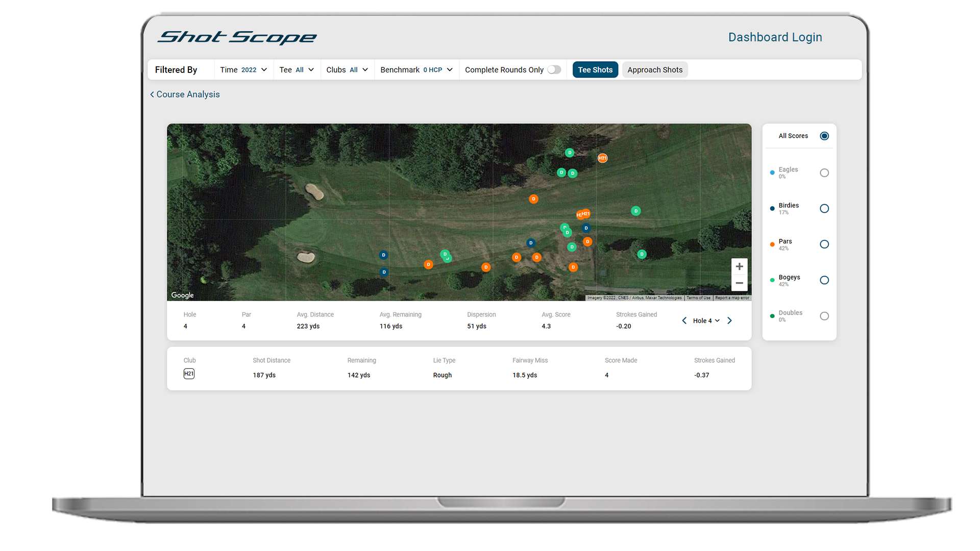
Task: Open the Hole 4 selector dropdown
Action: [706, 320]
